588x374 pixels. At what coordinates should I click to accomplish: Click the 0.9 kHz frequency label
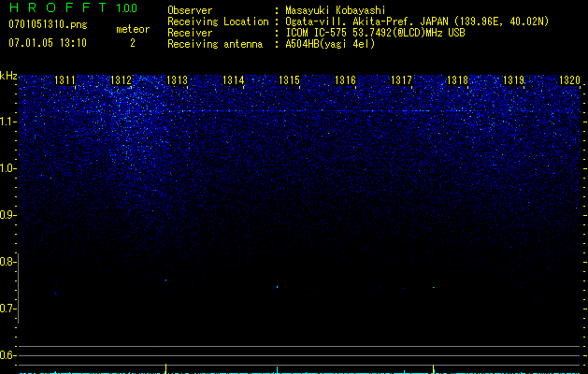(x=7, y=215)
